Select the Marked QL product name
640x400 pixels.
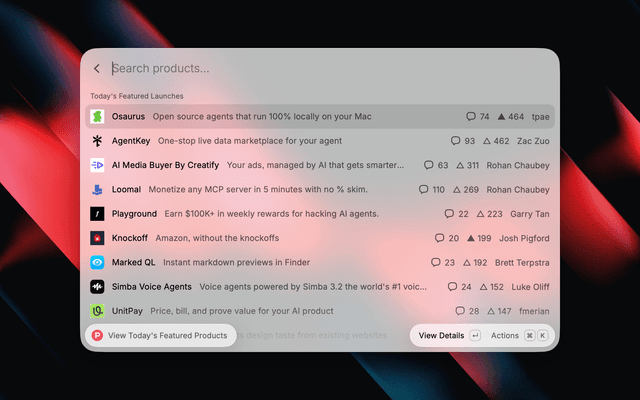pos(133,262)
